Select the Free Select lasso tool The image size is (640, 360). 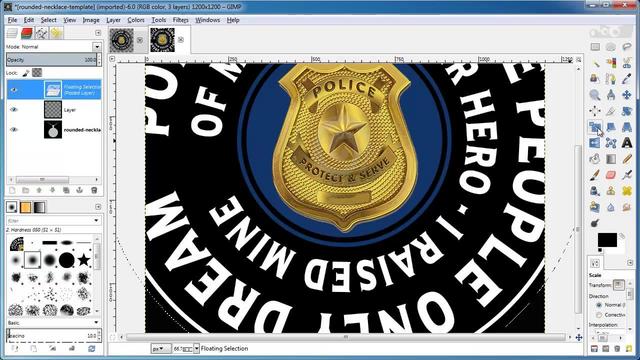pos(627,47)
